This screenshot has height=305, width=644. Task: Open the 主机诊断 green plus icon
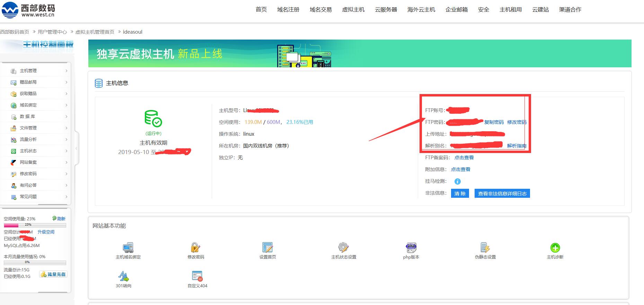pos(555,248)
